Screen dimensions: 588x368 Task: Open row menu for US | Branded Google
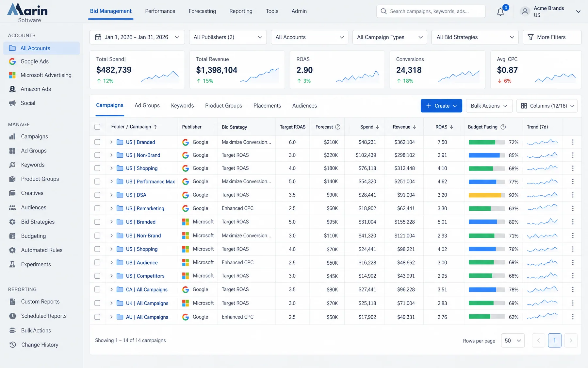[x=573, y=142]
